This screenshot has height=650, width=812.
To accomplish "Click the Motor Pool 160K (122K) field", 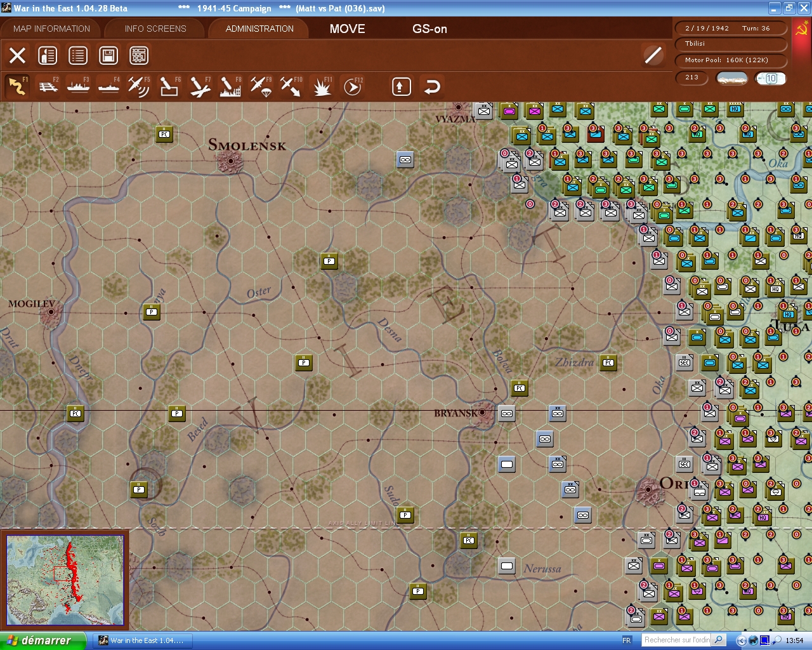I will (x=731, y=60).
